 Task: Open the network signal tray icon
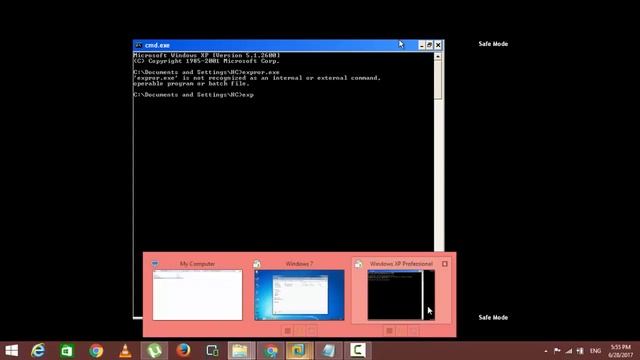coord(569,351)
